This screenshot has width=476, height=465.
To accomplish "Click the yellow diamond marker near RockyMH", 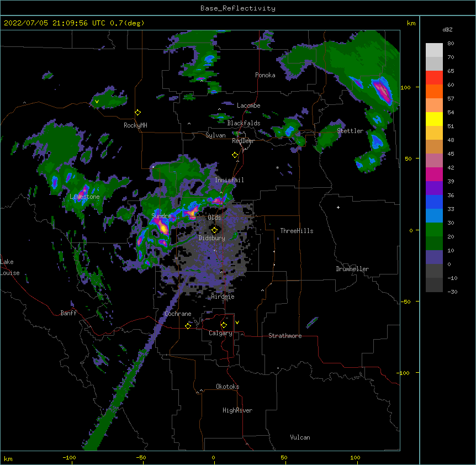I will [138, 113].
